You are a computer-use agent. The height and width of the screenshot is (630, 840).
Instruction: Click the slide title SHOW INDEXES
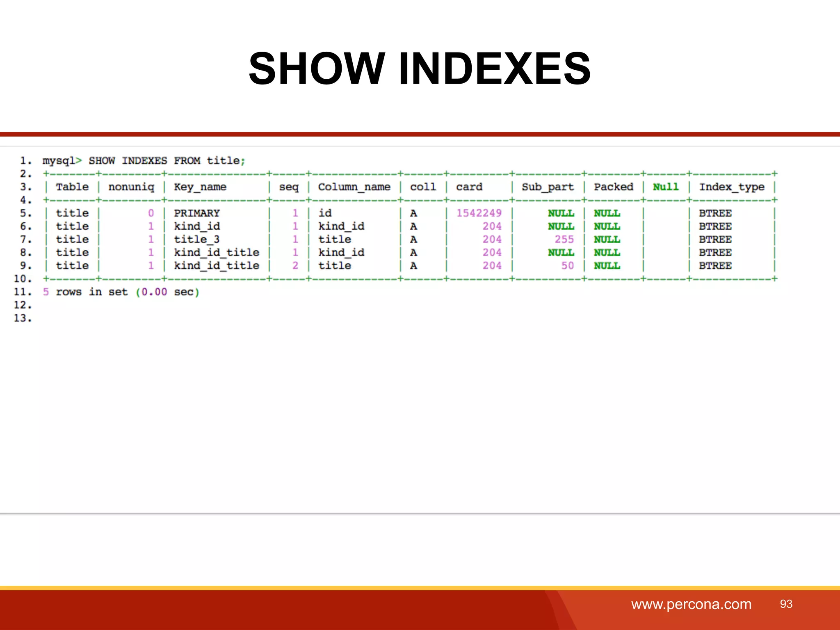pyautogui.click(x=420, y=68)
